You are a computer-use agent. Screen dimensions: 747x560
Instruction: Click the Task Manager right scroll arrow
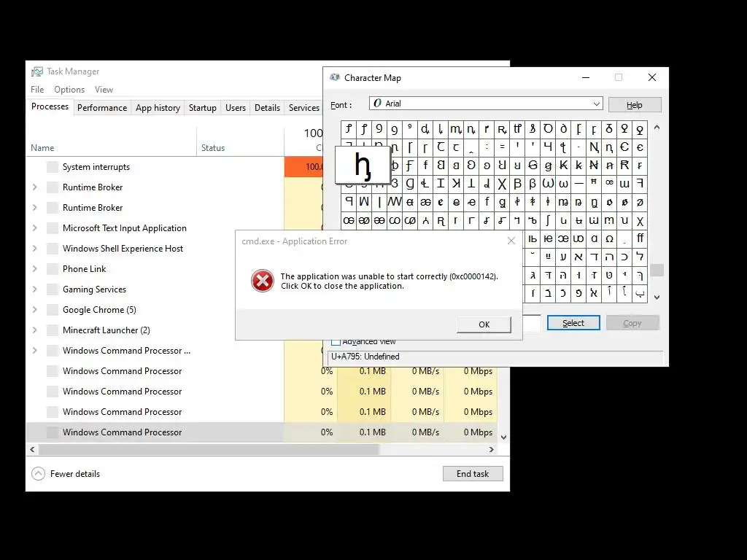tap(492, 449)
